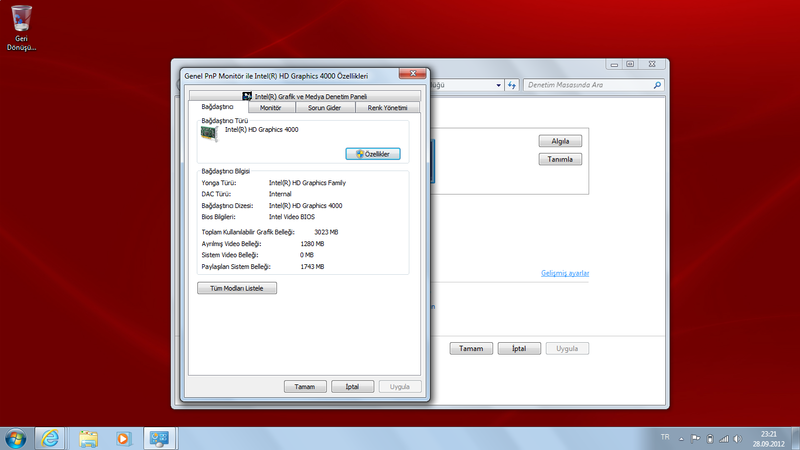Image resolution: width=800 pixels, height=450 pixels.
Task: Launch Internet Explorer from the taskbar
Action: click(x=50, y=438)
